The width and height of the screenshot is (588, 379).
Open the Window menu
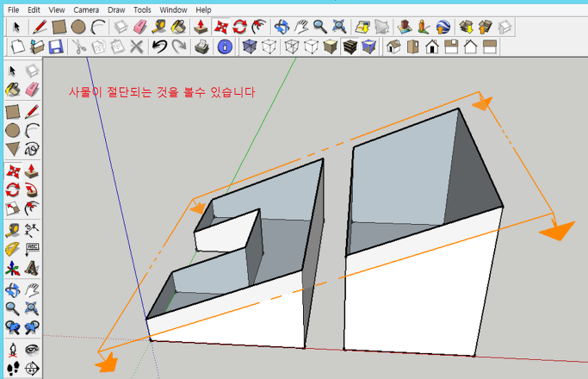click(x=173, y=9)
